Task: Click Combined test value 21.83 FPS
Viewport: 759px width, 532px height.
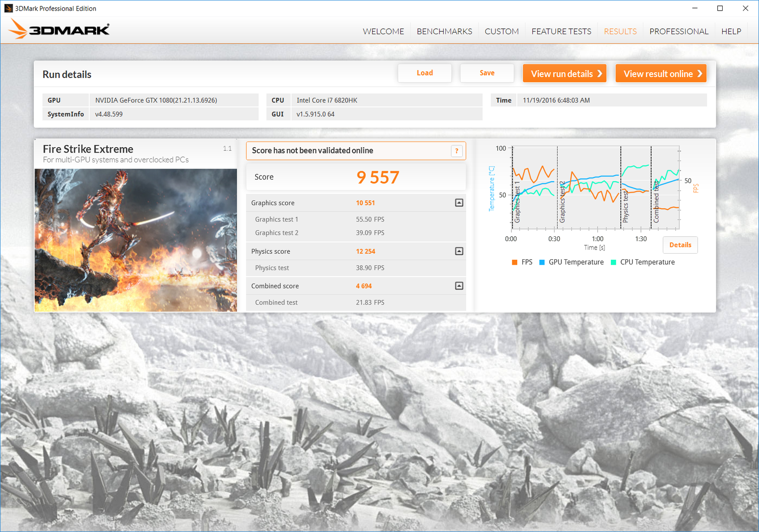Action: click(x=370, y=302)
